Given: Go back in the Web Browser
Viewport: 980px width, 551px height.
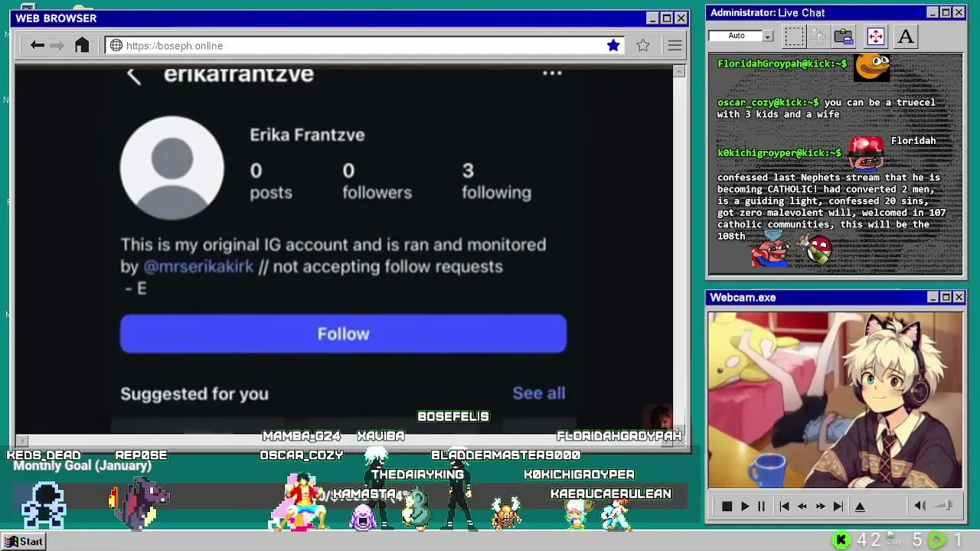Looking at the screenshot, I should pyautogui.click(x=37, y=45).
